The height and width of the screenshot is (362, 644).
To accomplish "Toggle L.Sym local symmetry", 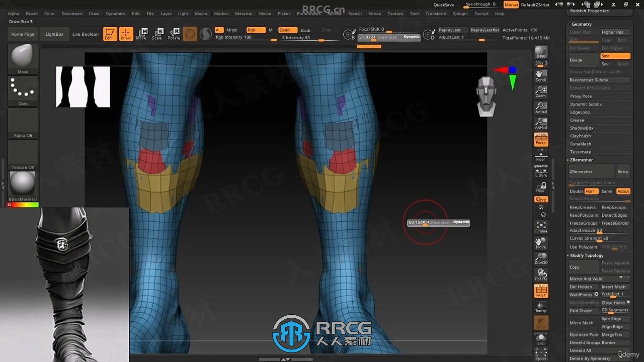I will [x=541, y=171].
